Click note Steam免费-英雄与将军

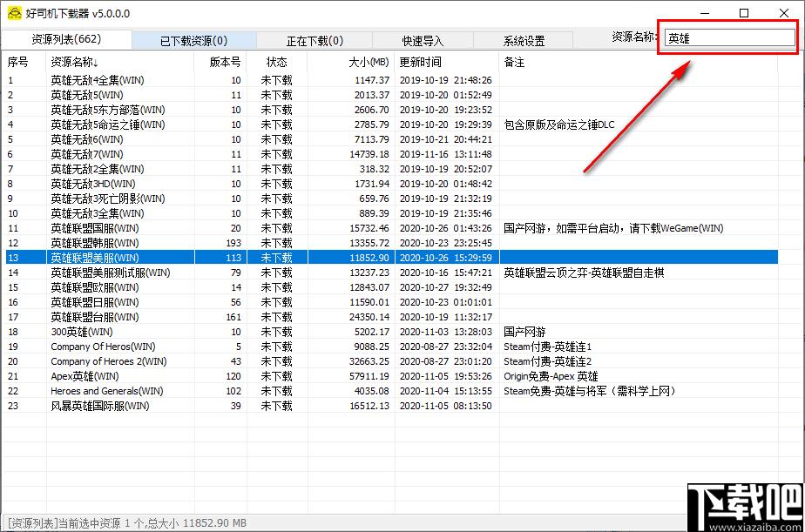click(x=591, y=391)
